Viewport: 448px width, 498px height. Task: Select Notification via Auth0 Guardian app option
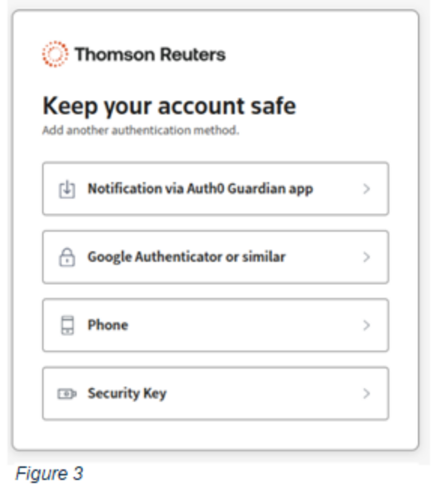[x=215, y=189]
